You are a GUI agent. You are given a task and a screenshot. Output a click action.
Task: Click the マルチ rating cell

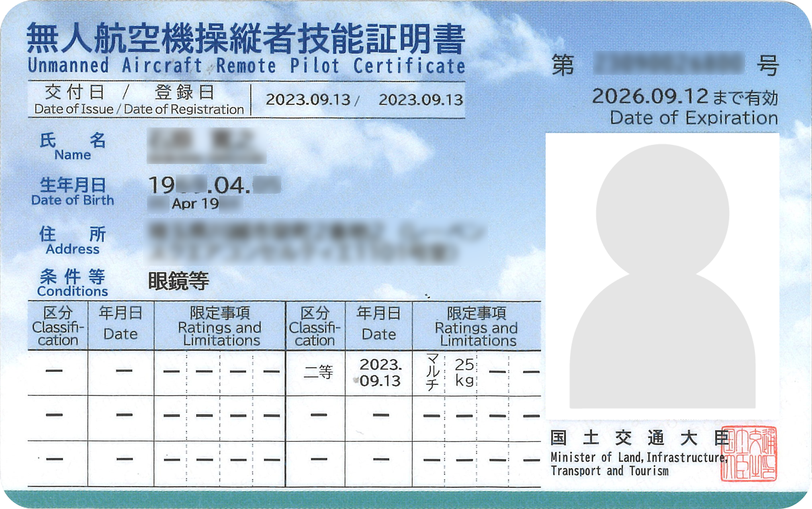point(432,373)
